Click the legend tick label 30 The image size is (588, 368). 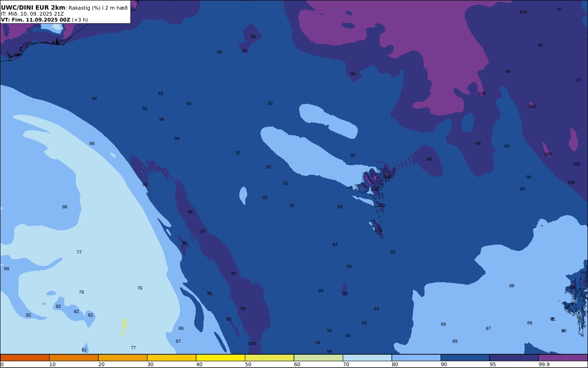tap(150, 364)
